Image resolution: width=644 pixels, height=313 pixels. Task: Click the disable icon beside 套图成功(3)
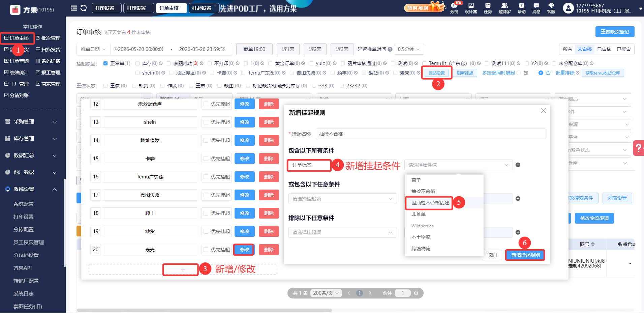201,63
